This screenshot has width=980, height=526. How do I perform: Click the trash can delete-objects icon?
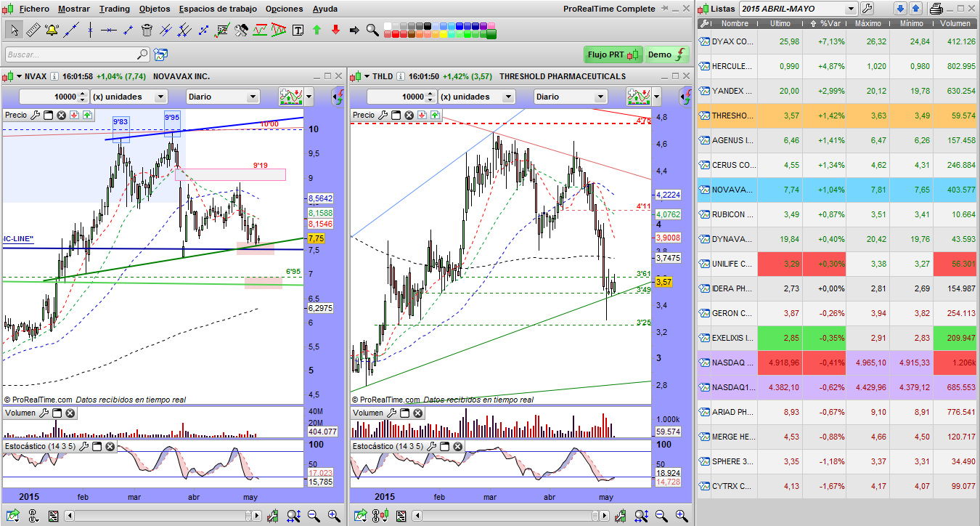point(147,31)
